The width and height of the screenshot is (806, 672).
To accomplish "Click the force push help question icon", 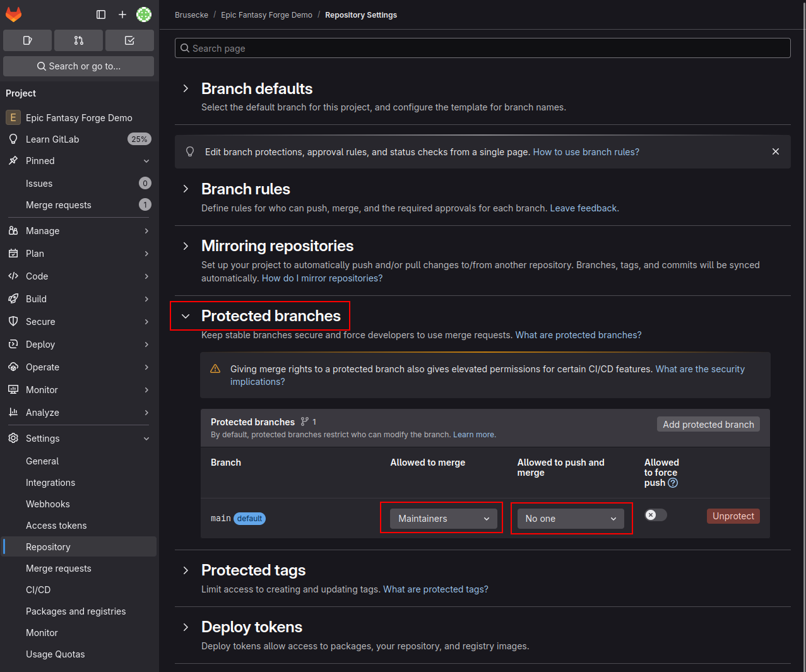I will click(x=673, y=483).
